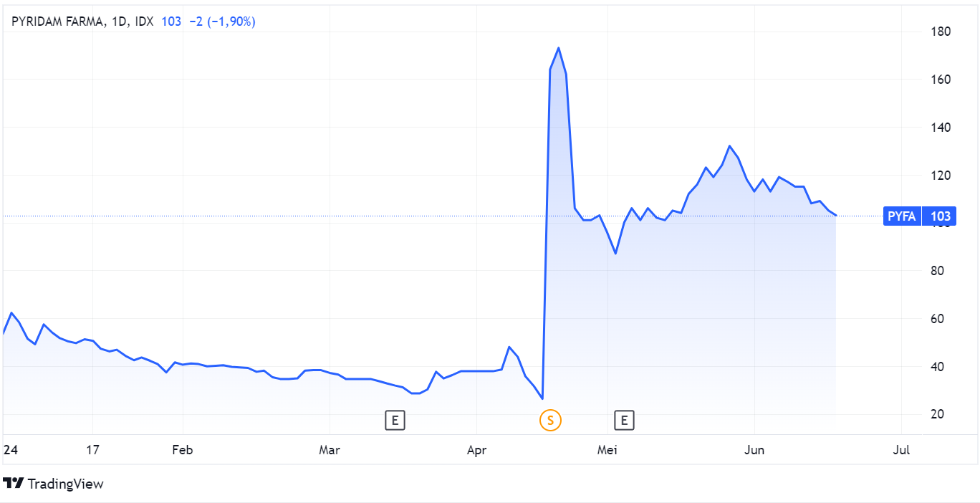Select the Mei date on time axis
980x503 pixels.
tap(607, 450)
